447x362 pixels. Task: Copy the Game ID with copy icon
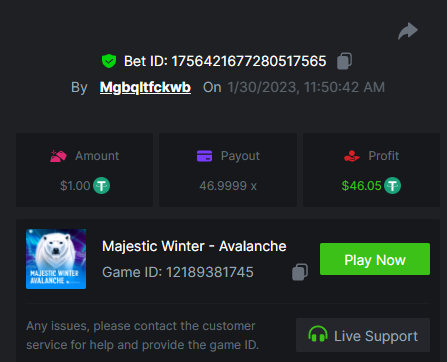click(300, 272)
